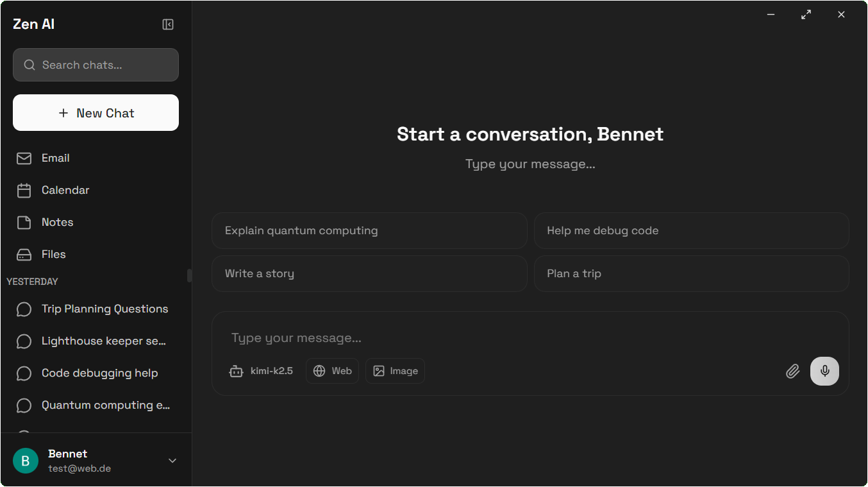Toggle the Web search option
Viewport: 868px width, 487px height.
[332, 371]
